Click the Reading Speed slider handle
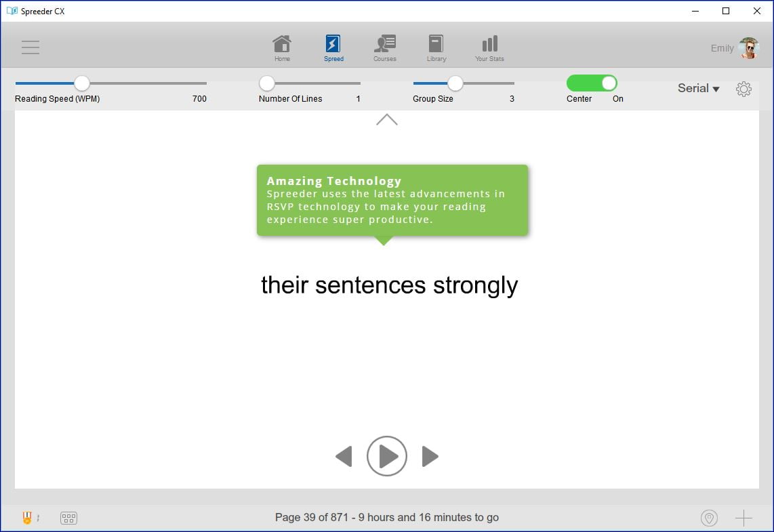This screenshot has width=774, height=532. click(x=82, y=83)
